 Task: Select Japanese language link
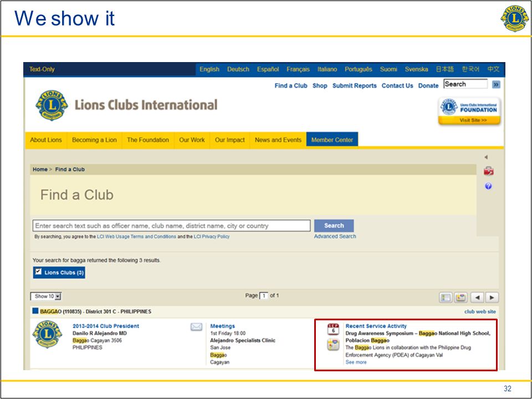tap(444, 69)
